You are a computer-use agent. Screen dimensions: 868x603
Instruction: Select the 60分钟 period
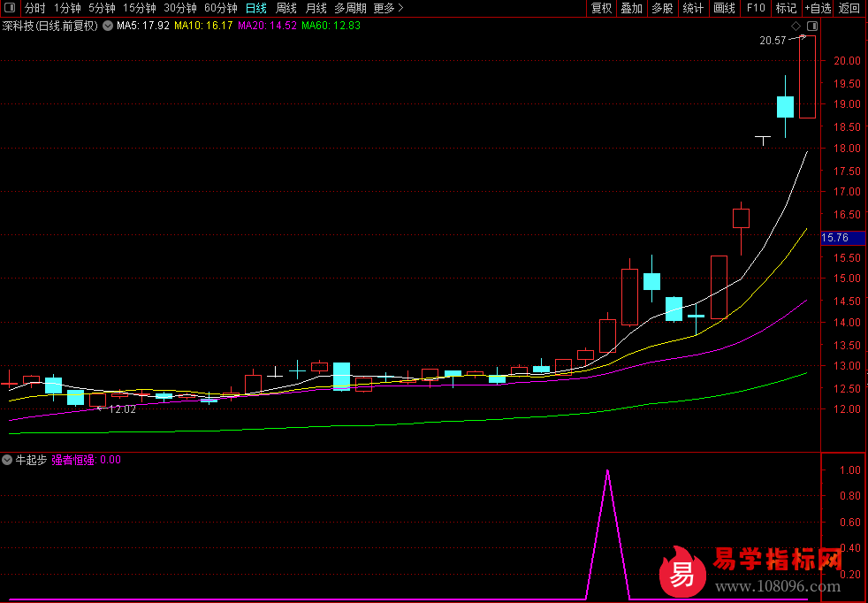pos(221,8)
